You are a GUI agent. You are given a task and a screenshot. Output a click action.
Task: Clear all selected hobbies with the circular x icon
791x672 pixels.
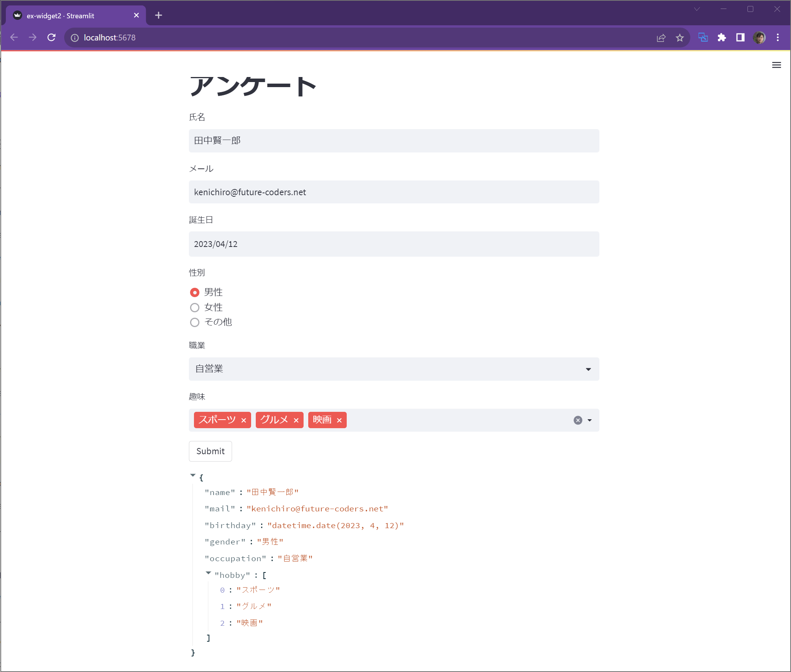point(578,420)
